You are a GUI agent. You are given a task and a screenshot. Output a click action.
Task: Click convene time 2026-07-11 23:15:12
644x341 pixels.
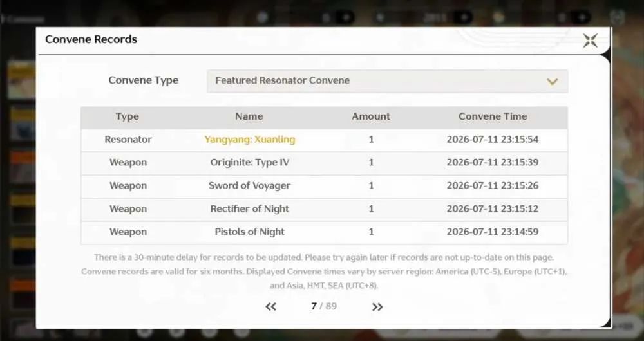point(493,208)
